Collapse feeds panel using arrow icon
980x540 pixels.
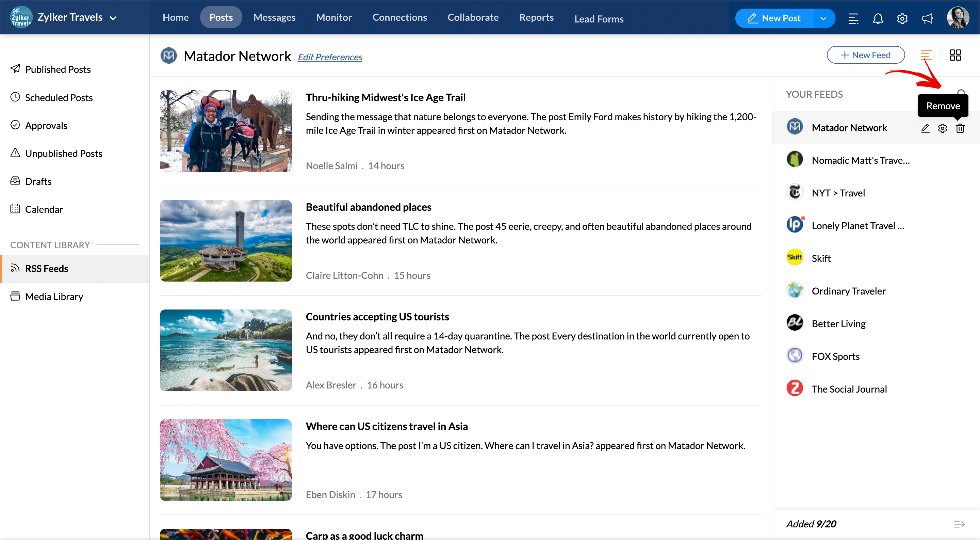(959, 524)
